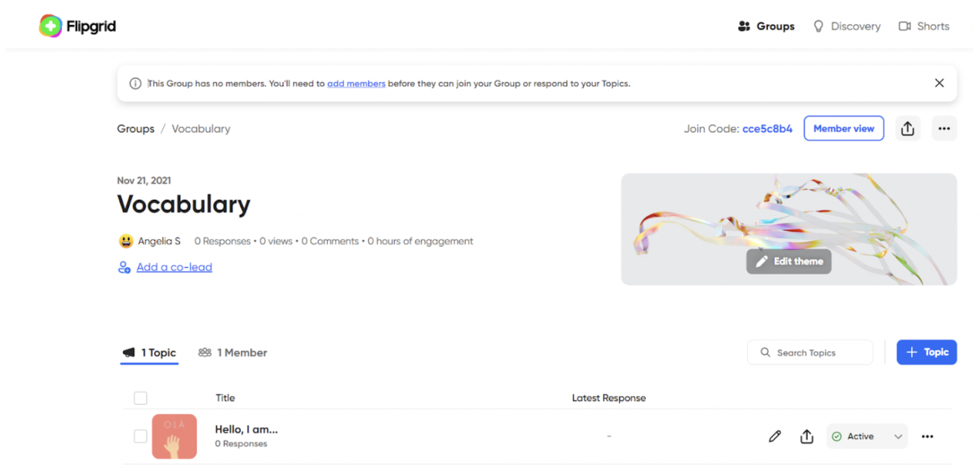Image resolution: width=980 pixels, height=473 pixels.
Task: Click the pencil edit icon for the topic
Action: [x=775, y=437]
